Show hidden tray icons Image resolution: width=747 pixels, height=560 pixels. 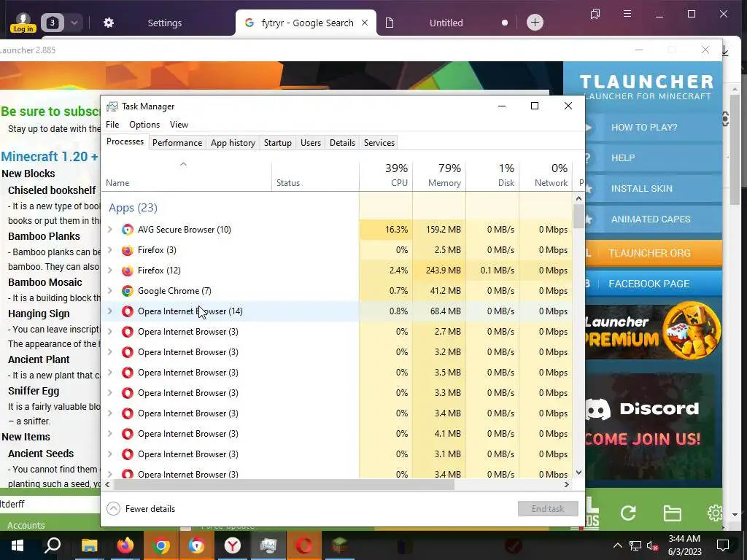point(617,545)
